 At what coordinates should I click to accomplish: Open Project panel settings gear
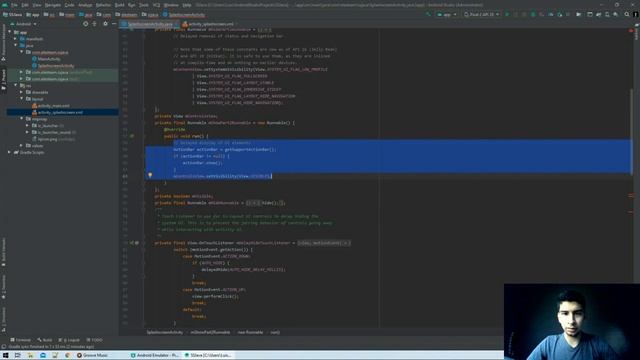point(105,24)
